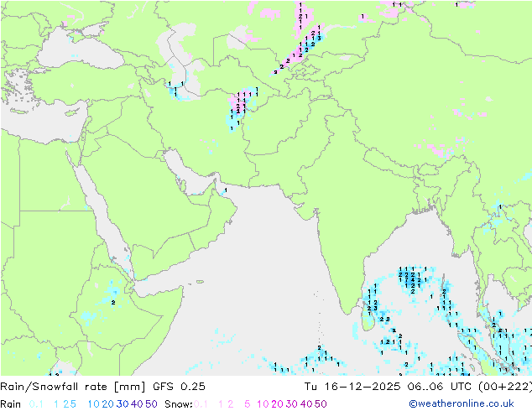The height and width of the screenshot is (411, 532).
Task: Select the Rain legend 0.1 value
Action: point(36,404)
